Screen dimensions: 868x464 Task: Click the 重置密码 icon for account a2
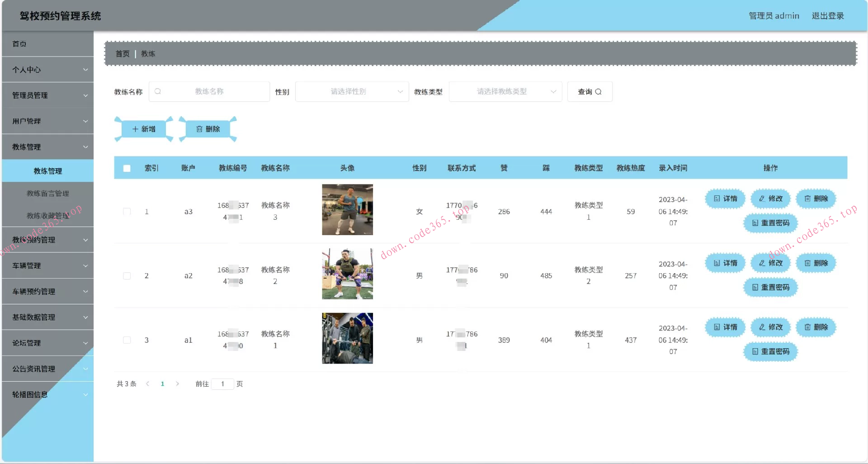point(755,287)
